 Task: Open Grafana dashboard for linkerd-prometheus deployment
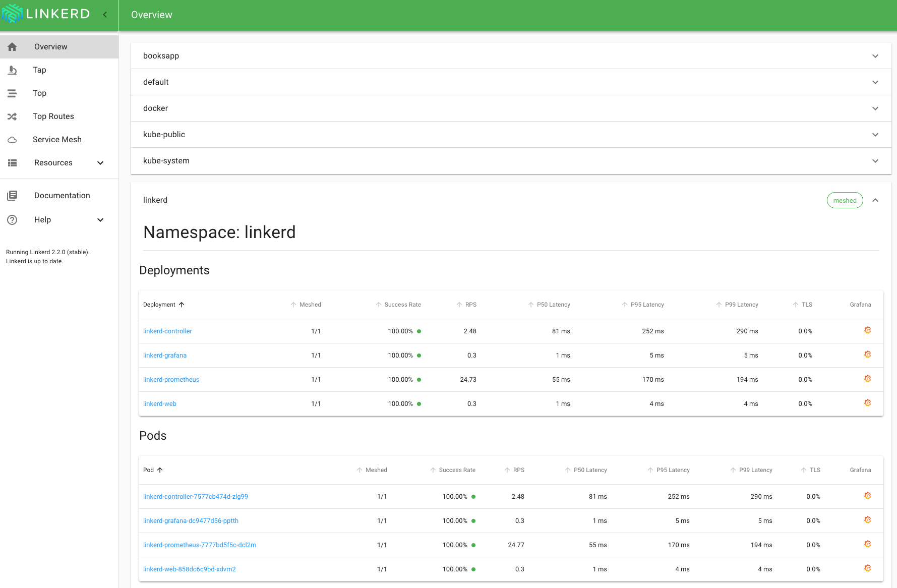tap(867, 379)
